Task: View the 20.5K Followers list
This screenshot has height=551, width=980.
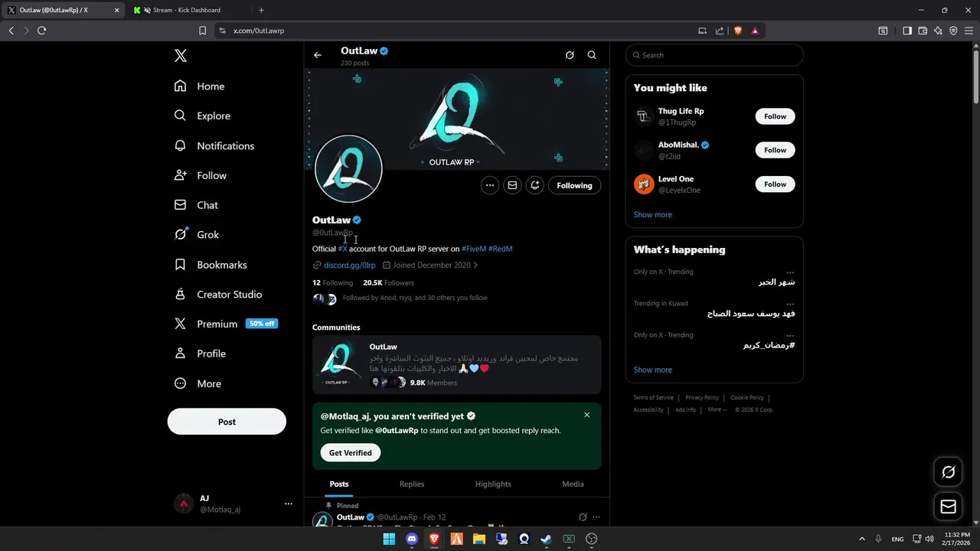Action: pyautogui.click(x=388, y=282)
